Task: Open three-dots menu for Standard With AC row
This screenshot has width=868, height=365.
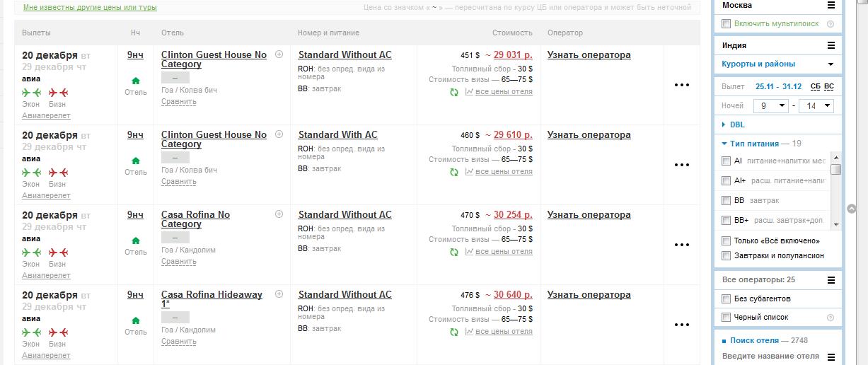Action: [681, 165]
